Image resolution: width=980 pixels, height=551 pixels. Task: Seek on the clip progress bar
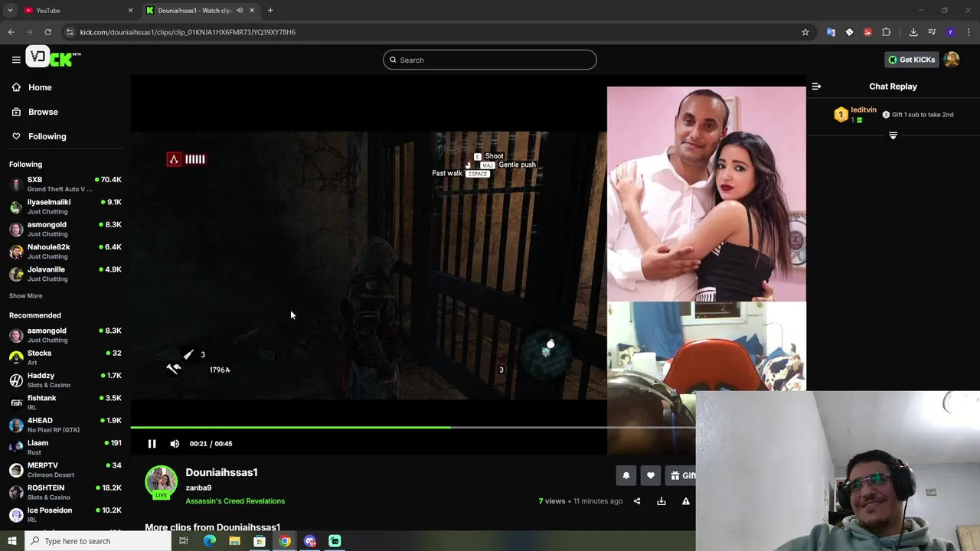pyautogui.click(x=413, y=427)
